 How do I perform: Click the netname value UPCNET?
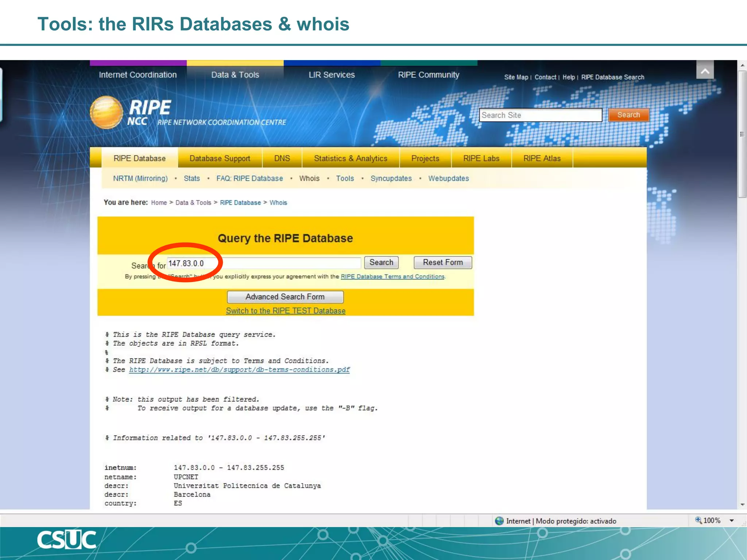[x=186, y=477]
